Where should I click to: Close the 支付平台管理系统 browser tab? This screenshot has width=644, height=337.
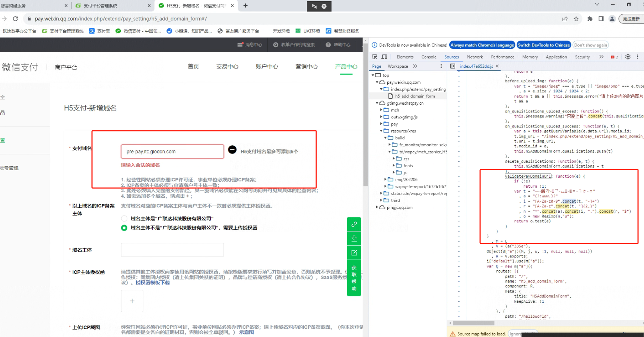point(149,6)
